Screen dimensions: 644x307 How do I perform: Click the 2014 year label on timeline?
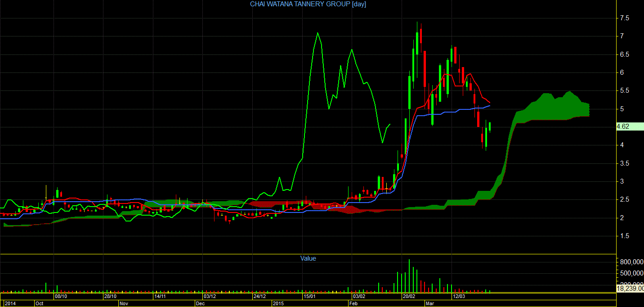pyautogui.click(x=9, y=303)
